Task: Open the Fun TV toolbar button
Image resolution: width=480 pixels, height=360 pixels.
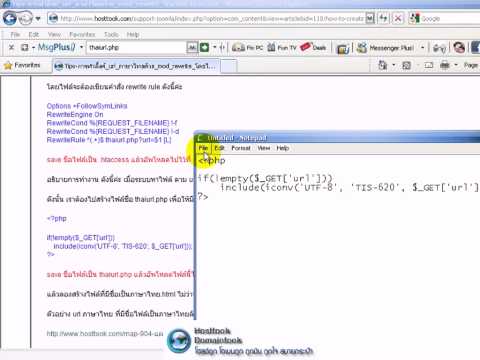Action: tap(282, 48)
